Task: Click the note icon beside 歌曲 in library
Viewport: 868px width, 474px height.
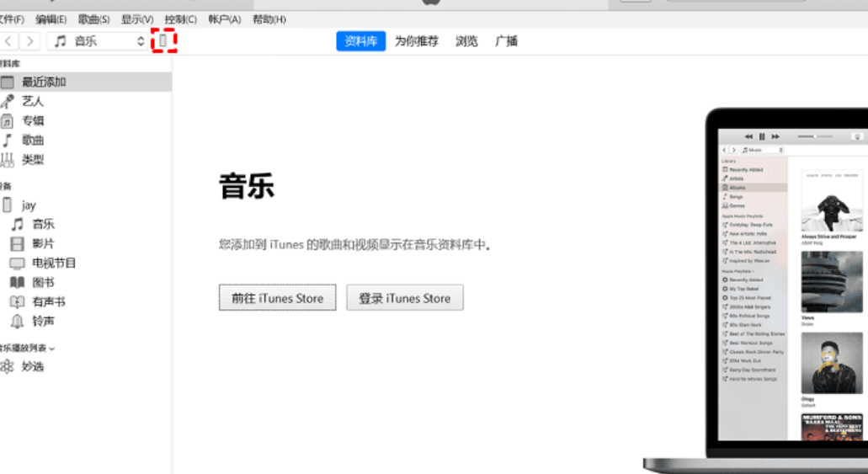Action: point(8,140)
